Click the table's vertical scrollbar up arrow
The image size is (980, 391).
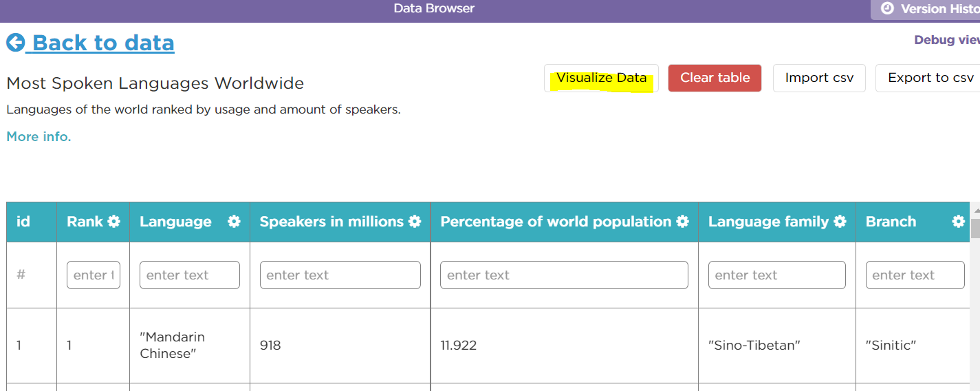coord(974,209)
